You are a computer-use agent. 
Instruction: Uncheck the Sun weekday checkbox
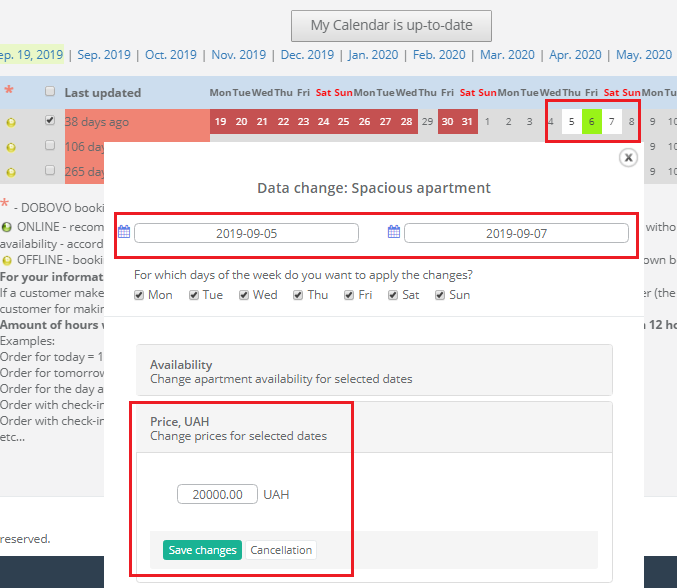[x=440, y=295]
